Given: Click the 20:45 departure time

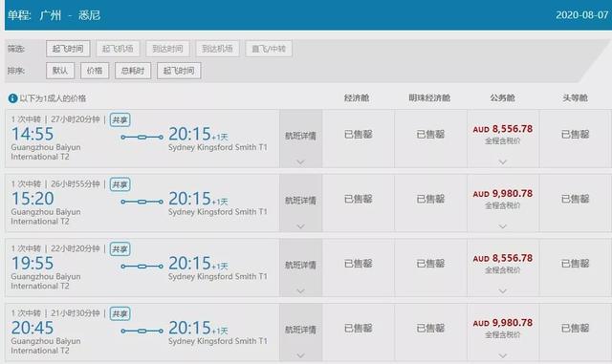Looking at the screenshot, I should (33, 328).
